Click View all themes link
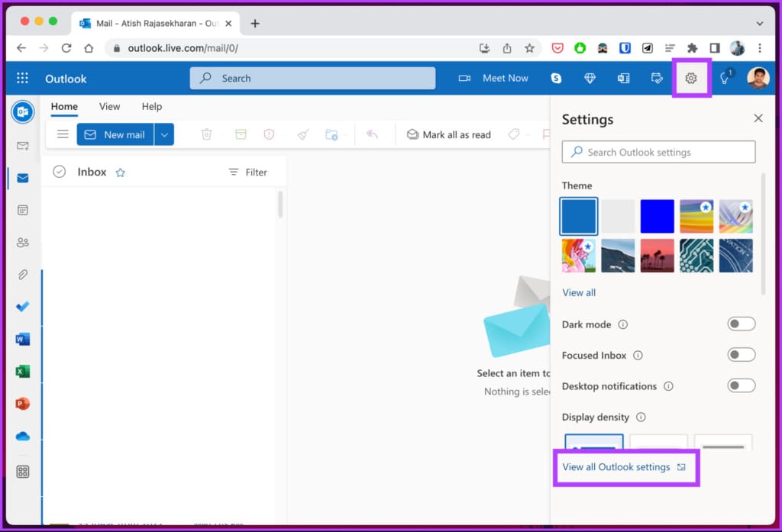 (x=579, y=292)
